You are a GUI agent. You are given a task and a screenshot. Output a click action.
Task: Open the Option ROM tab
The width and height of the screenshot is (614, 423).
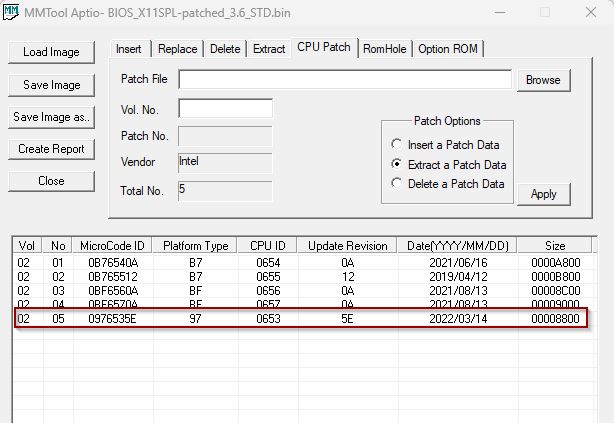click(447, 49)
